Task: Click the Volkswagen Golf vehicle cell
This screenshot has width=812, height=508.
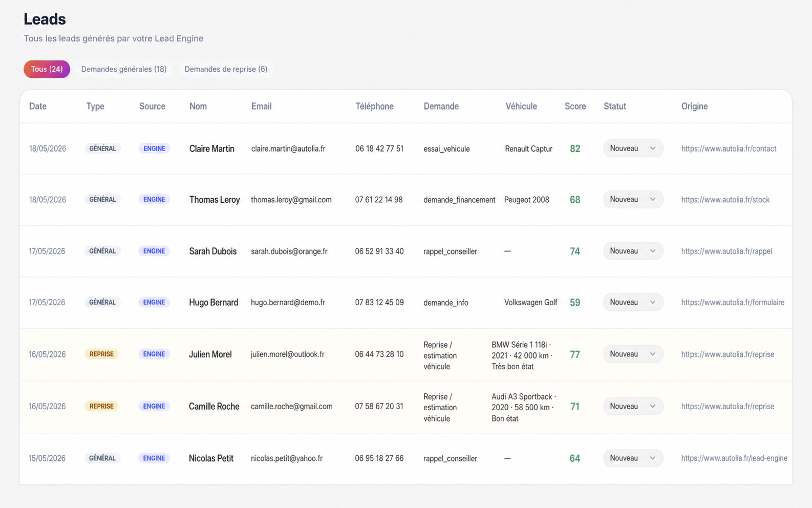Action: click(x=530, y=302)
